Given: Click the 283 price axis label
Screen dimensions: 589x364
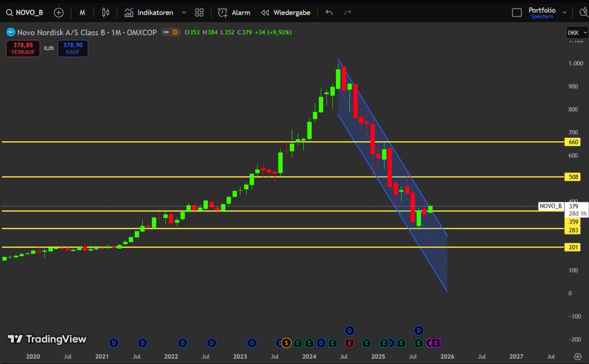Looking at the screenshot, I should click(572, 230).
